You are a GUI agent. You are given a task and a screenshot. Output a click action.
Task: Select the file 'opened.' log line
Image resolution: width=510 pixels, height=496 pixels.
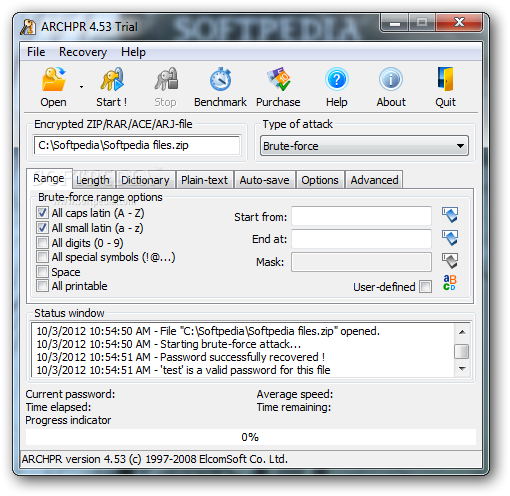point(208,331)
